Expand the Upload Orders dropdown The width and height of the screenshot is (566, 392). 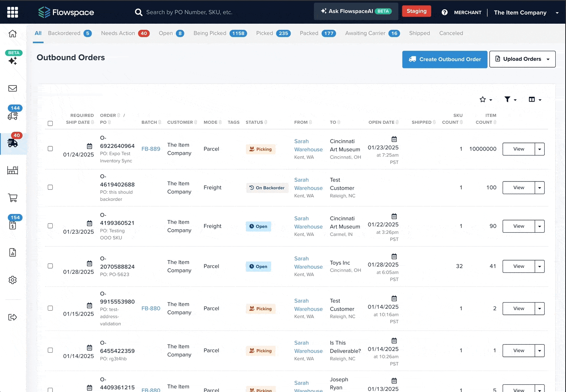(522, 59)
